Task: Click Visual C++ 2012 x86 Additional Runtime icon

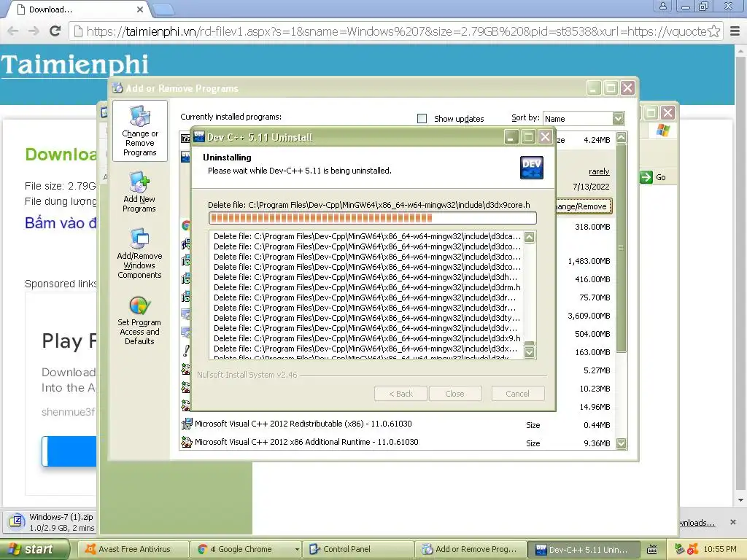Action: pos(186,442)
